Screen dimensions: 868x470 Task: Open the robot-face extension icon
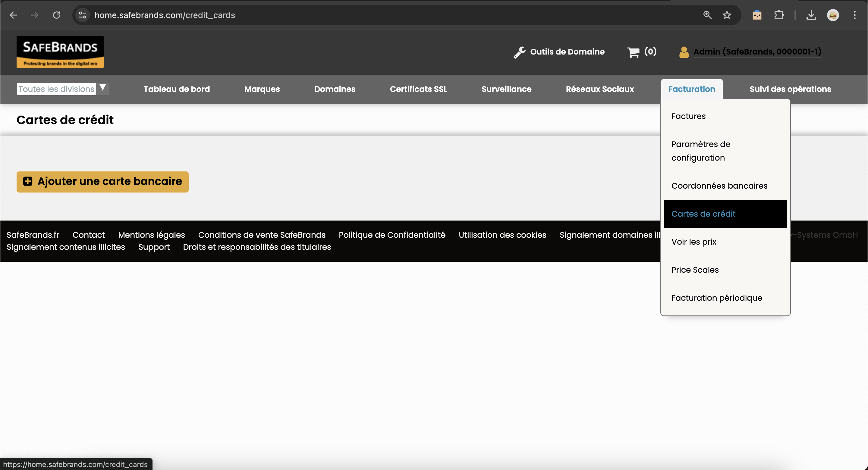pos(757,15)
